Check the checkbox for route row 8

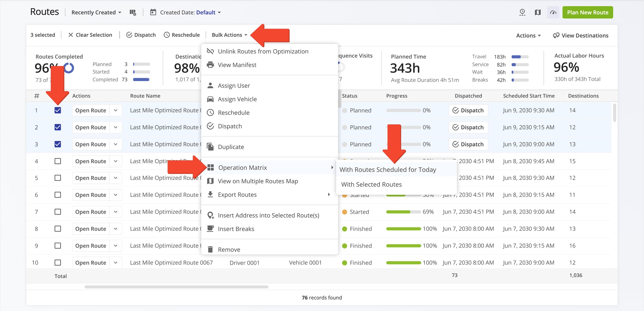click(58, 229)
